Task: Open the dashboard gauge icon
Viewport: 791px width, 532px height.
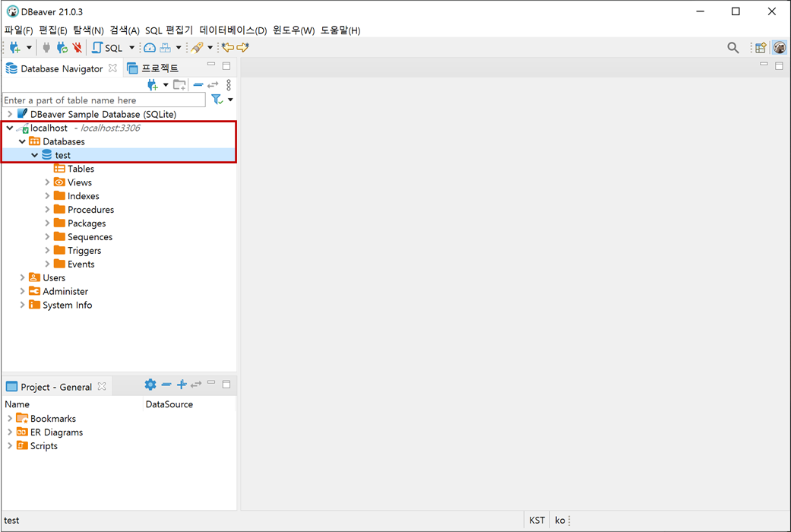Action: click(150, 47)
